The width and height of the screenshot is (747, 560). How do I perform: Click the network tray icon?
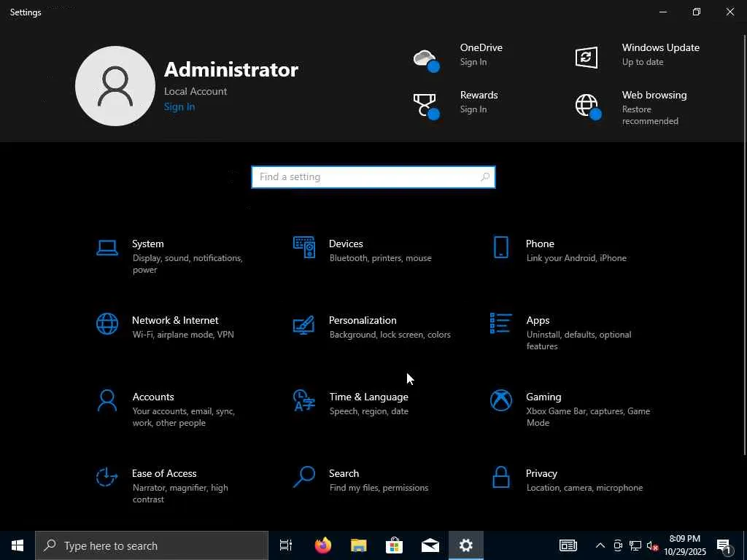pos(635,545)
